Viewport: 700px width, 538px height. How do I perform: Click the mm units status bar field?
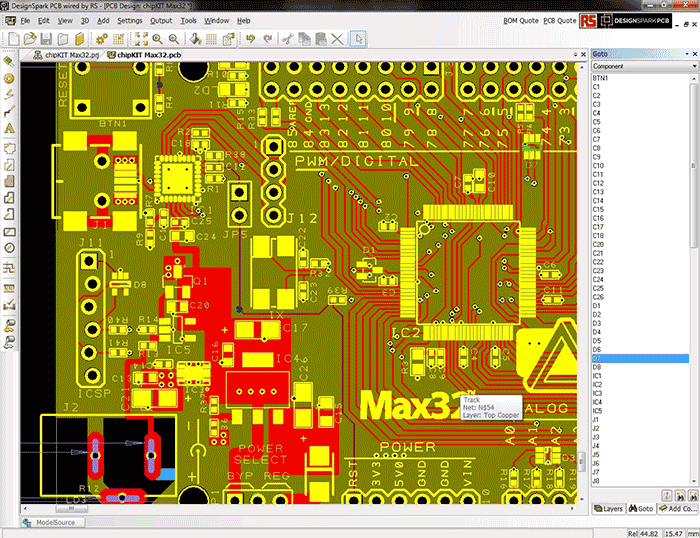tap(693, 534)
